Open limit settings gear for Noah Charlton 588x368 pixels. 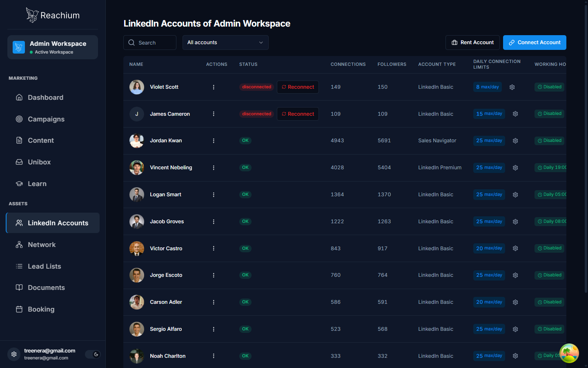(515, 356)
